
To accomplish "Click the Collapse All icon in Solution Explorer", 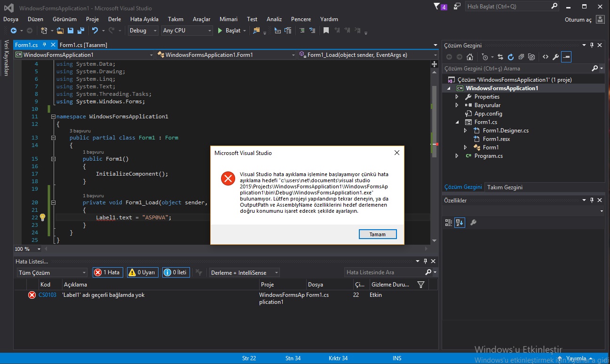I will (x=521, y=57).
